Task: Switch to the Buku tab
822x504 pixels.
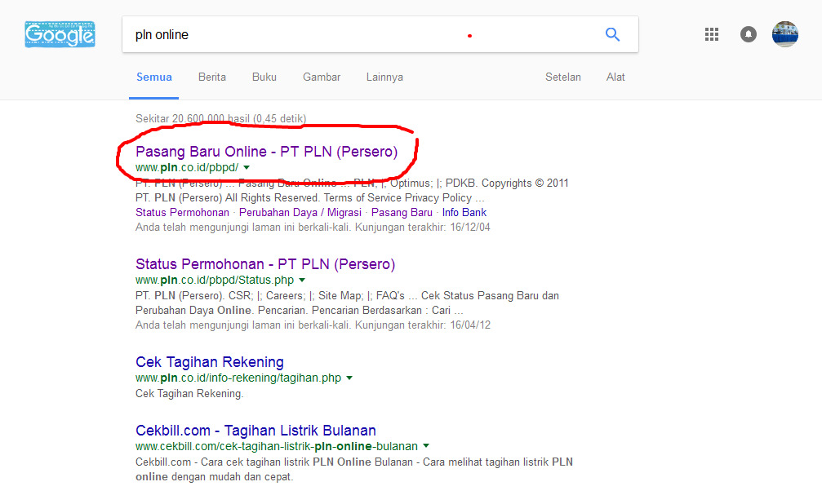Action: (x=264, y=77)
